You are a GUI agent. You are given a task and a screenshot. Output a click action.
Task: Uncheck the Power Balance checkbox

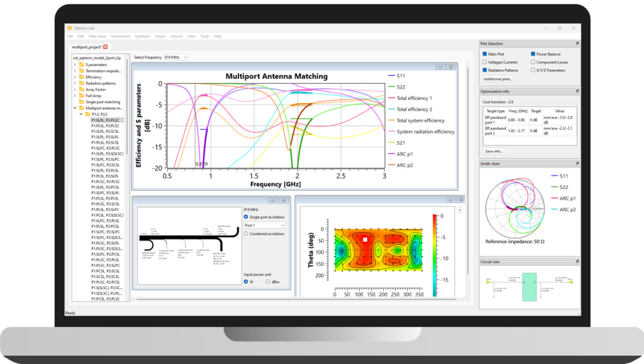click(x=533, y=54)
